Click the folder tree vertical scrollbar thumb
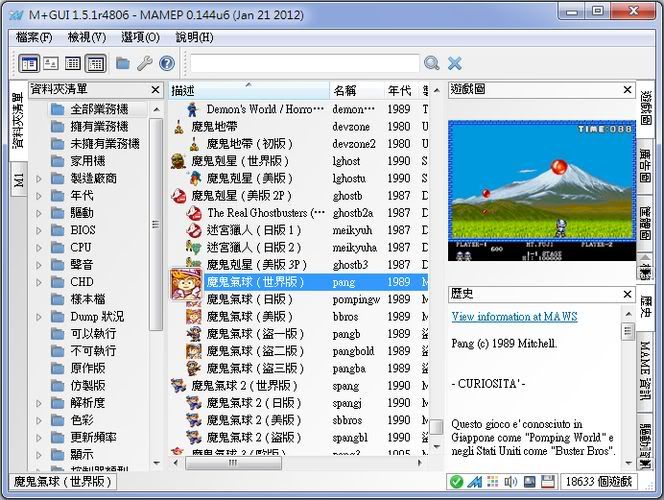Viewport: 664px width, 500px height. coord(156,224)
